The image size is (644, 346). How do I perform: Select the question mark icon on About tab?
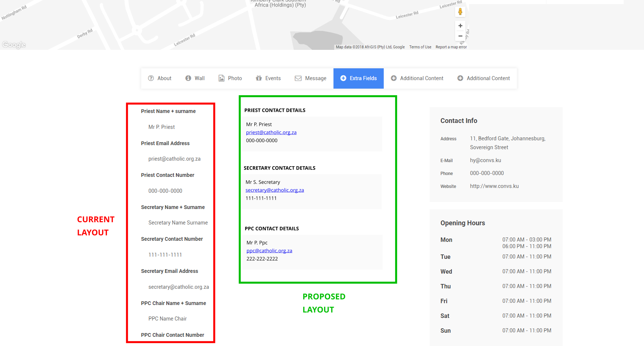pyautogui.click(x=151, y=78)
